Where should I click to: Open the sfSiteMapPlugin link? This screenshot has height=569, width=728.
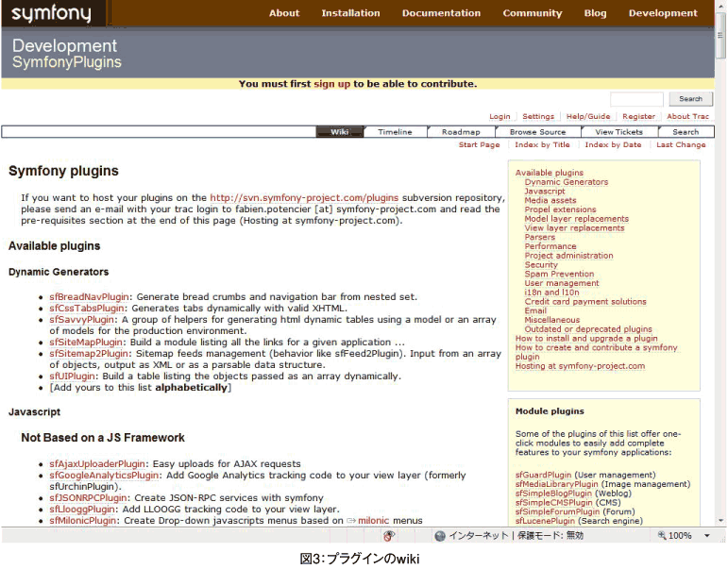click(86, 343)
